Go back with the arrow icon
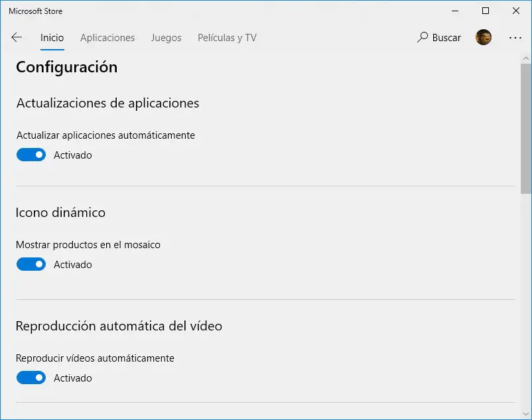This screenshot has height=420, width=532. pos(17,38)
